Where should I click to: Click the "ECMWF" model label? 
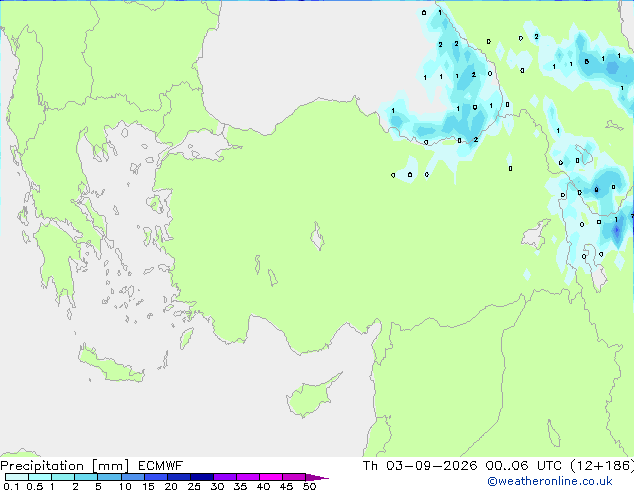[x=161, y=466]
